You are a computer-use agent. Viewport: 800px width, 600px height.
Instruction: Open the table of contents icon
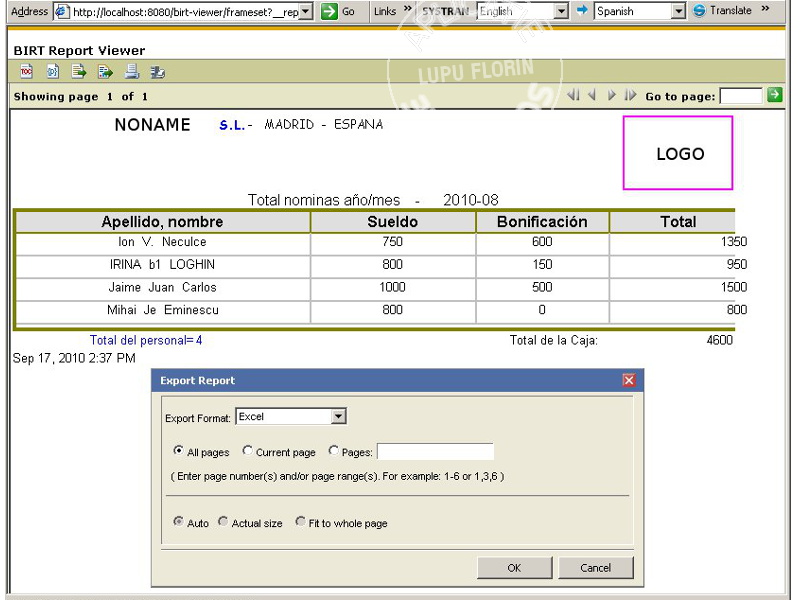pos(26,71)
